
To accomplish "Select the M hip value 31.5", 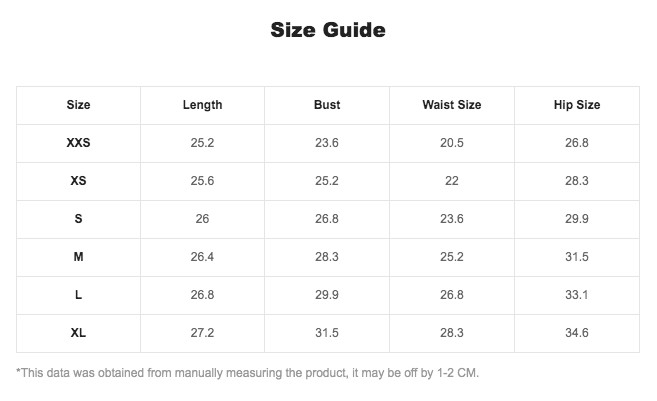I will tap(577, 257).
